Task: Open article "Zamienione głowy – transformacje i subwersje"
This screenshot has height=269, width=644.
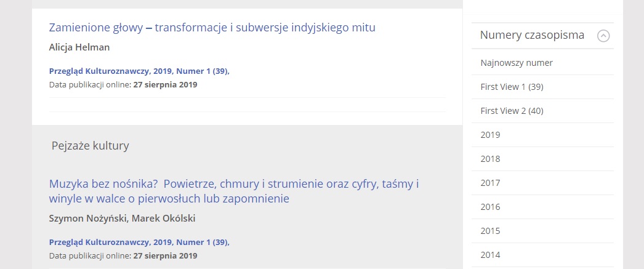Action: (212, 28)
